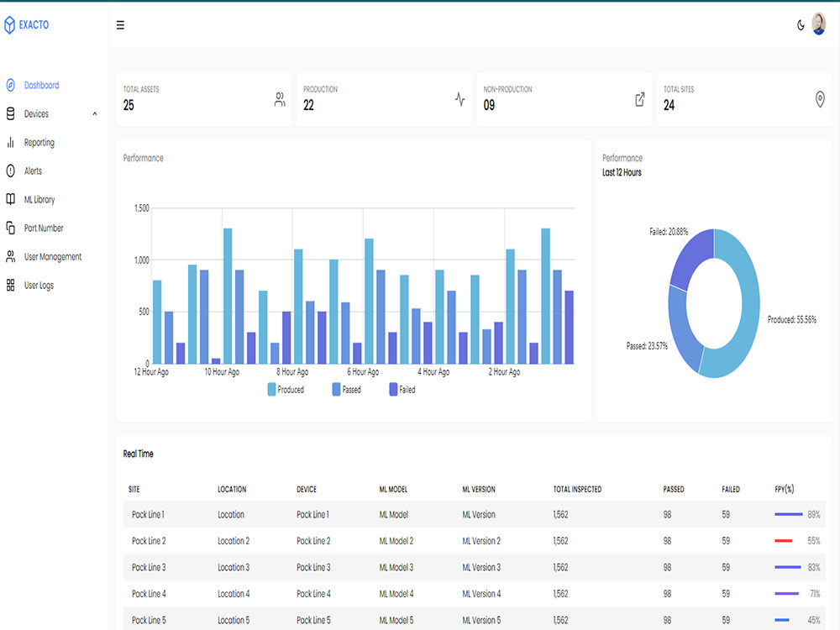840x630 pixels.
Task: Toggle Produced series legend swatch
Action: [271, 390]
